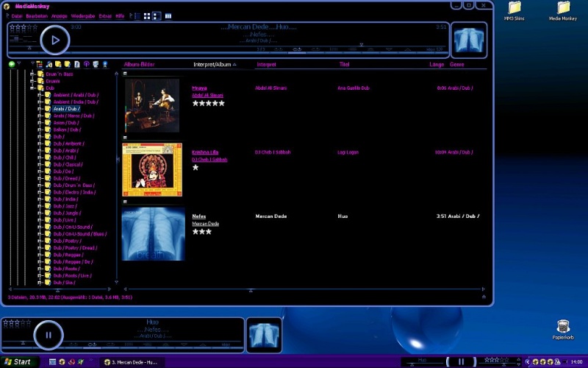The height and width of the screenshot is (368, 588).
Task: Toggle the highlighted repeat button in main player
Action: (297, 49)
